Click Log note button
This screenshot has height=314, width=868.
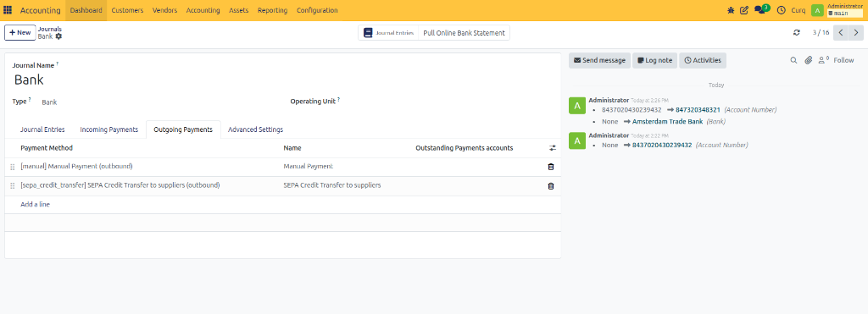click(x=655, y=60)
